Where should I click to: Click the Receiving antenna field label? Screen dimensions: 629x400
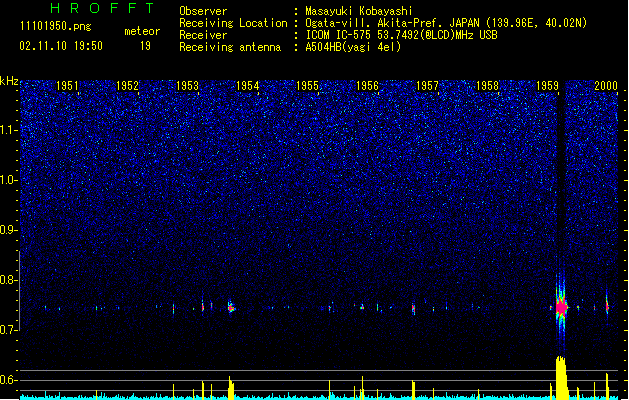point(230,47)
